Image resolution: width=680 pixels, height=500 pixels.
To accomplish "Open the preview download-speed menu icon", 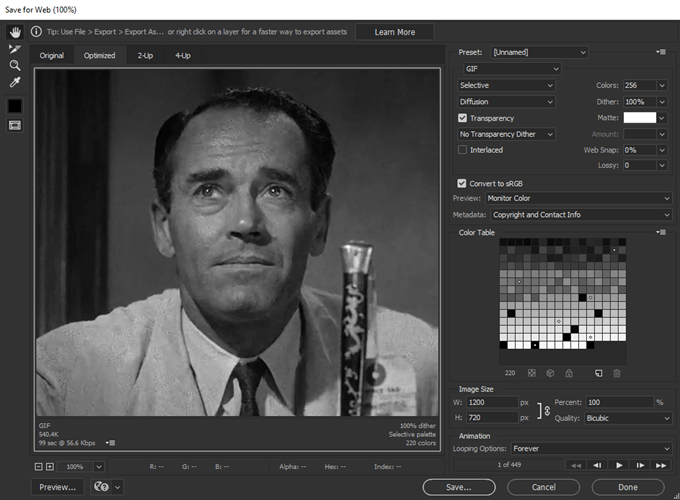I will point(111,443).
